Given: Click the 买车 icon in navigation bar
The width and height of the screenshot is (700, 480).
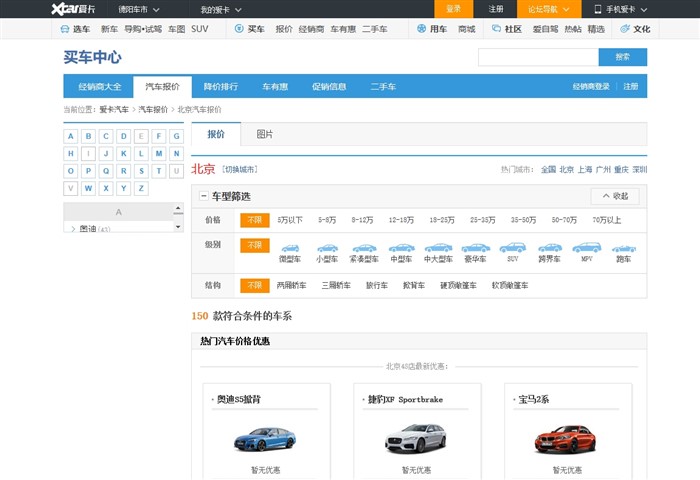Looking at the screenshot, I should pyautogui.click(x=239, y=29).
